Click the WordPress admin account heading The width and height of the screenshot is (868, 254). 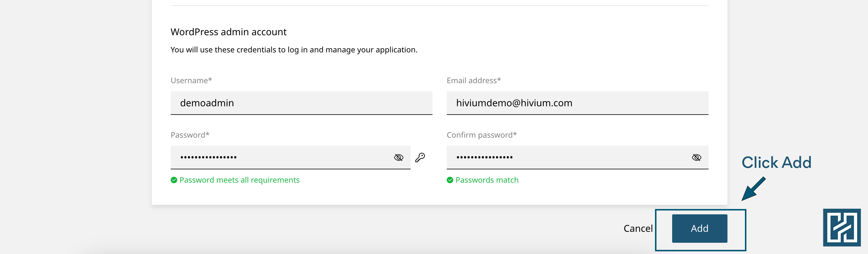[x=228, y=32]
